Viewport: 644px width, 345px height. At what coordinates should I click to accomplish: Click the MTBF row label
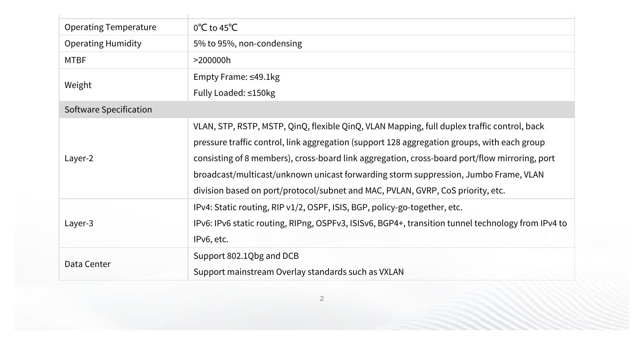tap(75, 60)
